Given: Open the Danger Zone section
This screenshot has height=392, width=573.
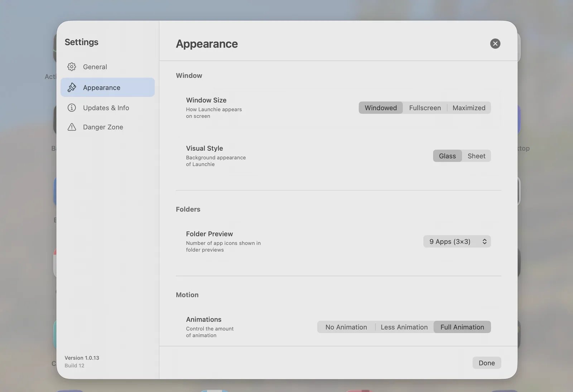Looking at the screenshot, I should pos(103,127).
